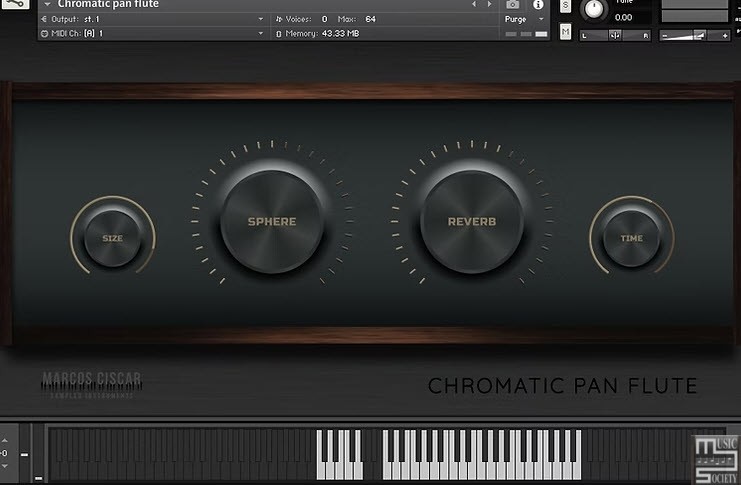Click the Output routing icon beside Output label
This screenshot has height=485, width=741.
44,19
